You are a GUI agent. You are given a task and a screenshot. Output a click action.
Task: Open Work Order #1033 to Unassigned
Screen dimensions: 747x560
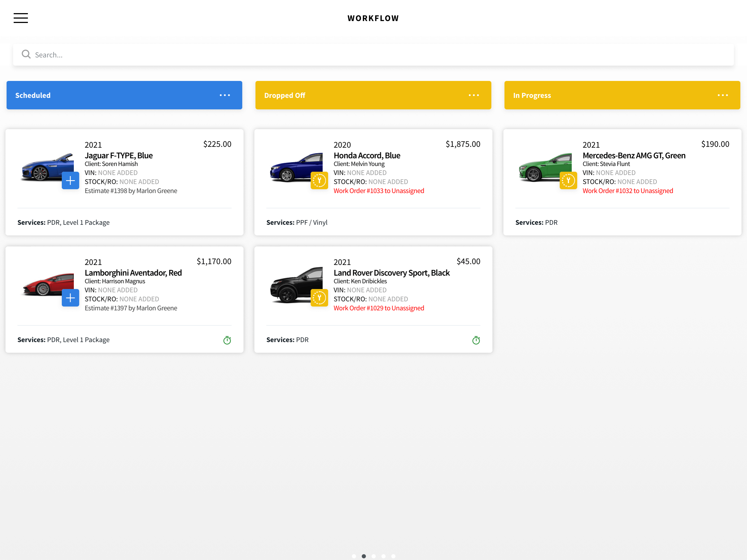[379, 191]
